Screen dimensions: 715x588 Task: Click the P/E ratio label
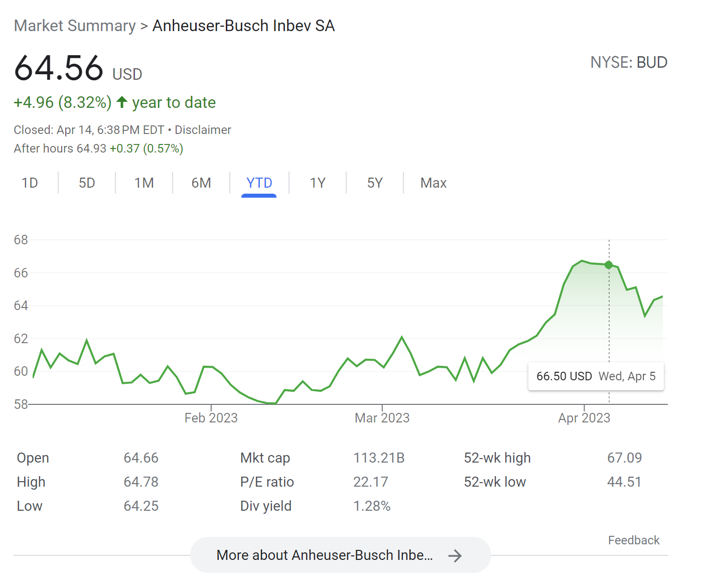click(x=267, y=482)
